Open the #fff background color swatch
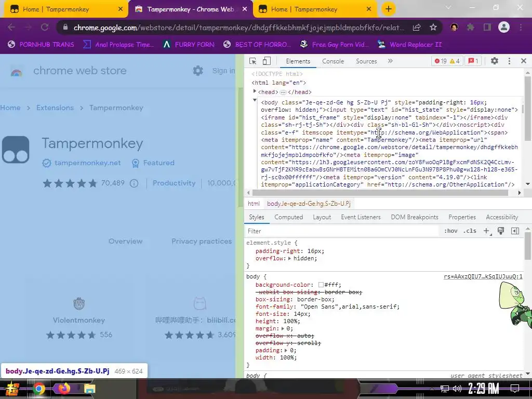 point(321,285)
